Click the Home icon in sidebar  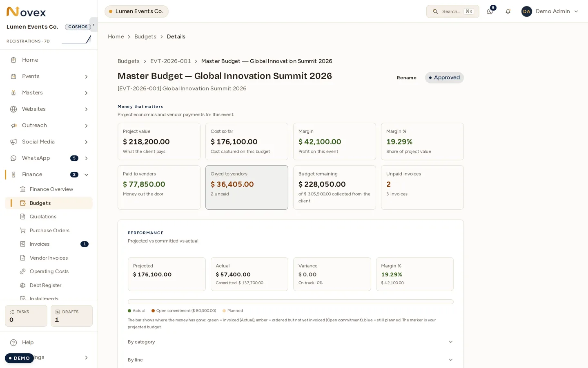coord(13,60)
